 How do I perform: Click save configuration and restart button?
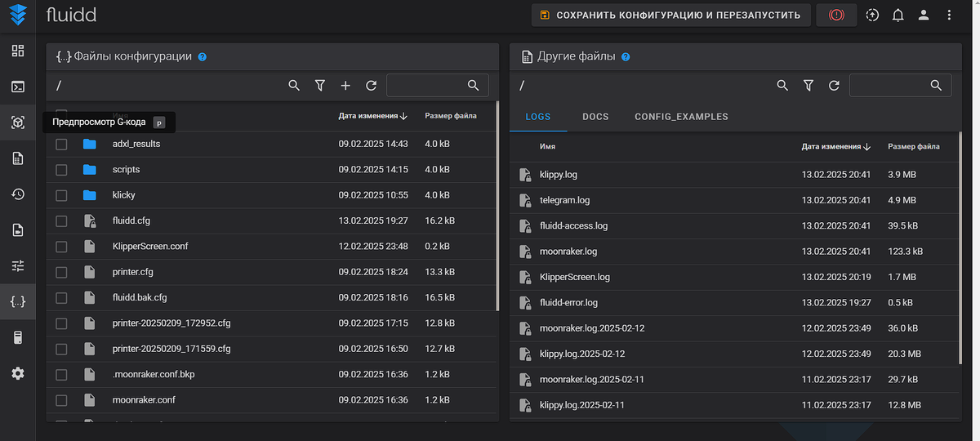pyautogui.click(x=671, y=15)
